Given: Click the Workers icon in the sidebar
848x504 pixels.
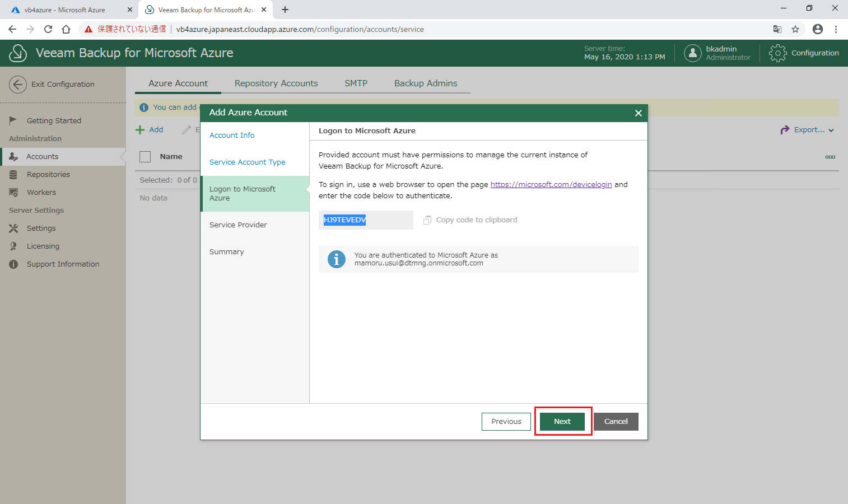Looking at the screenshot, I should pyautogui.click(x=13, y=192).
